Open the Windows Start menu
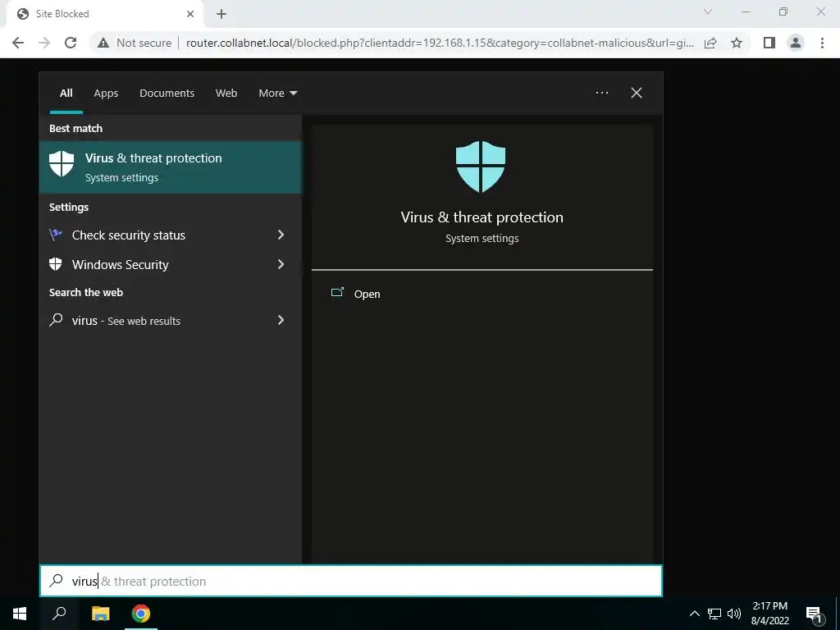This screenshot has height=630, width=840. [20, 614]
